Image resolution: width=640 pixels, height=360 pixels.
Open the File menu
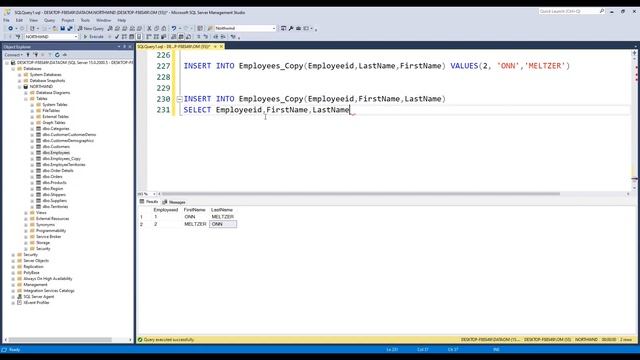tap(7, 20)
